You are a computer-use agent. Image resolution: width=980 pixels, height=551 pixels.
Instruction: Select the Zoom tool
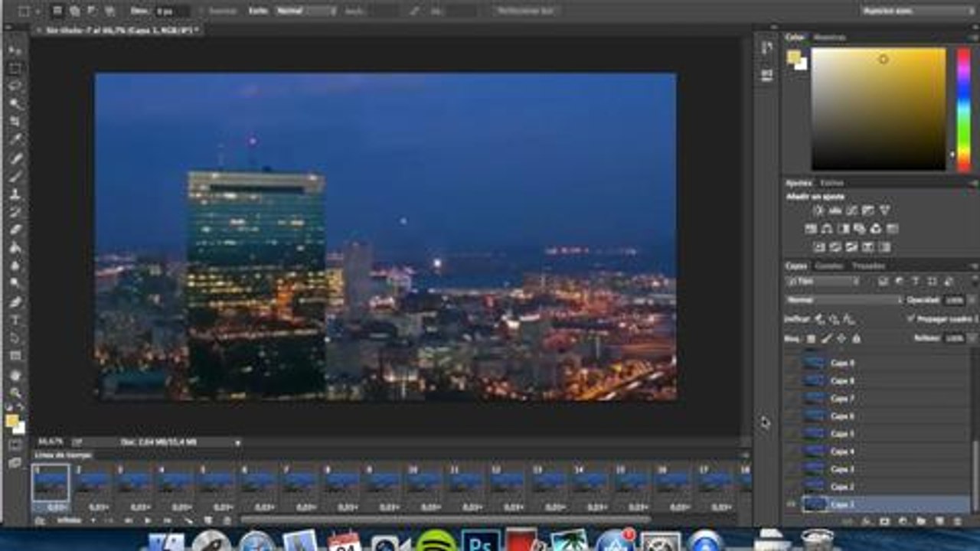15,393
